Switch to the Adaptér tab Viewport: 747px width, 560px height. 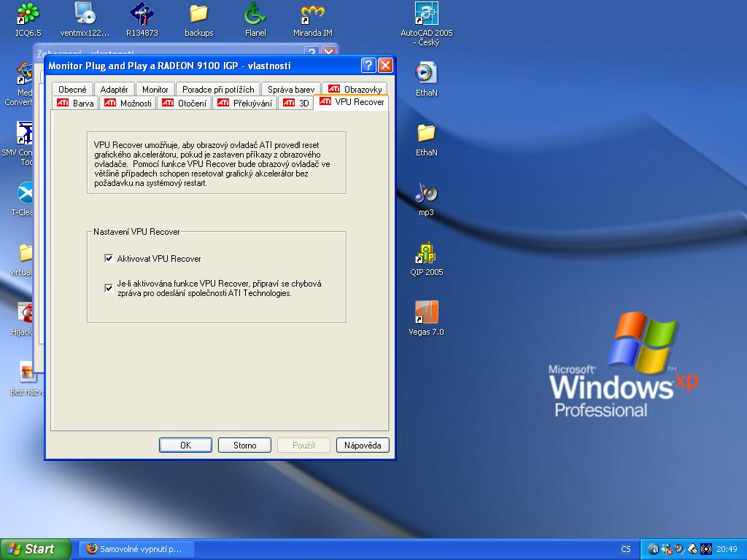click(115, 89)
